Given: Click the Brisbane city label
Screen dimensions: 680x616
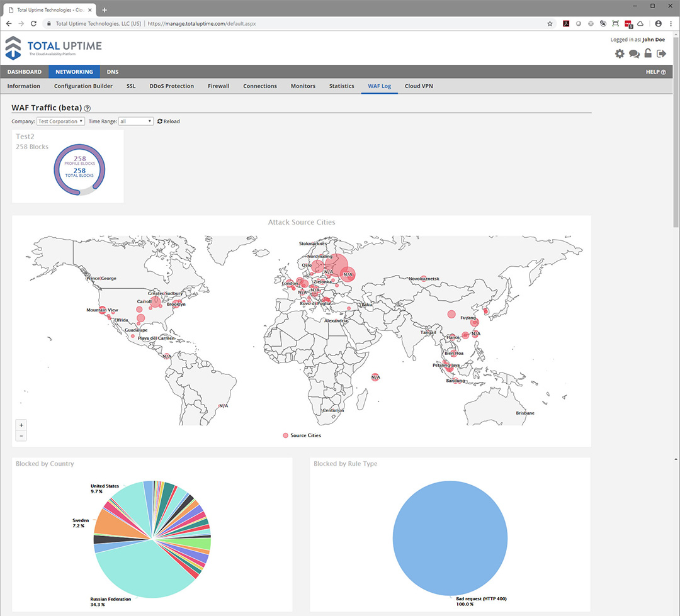Looking at the screenshot, I should [525, 413].
